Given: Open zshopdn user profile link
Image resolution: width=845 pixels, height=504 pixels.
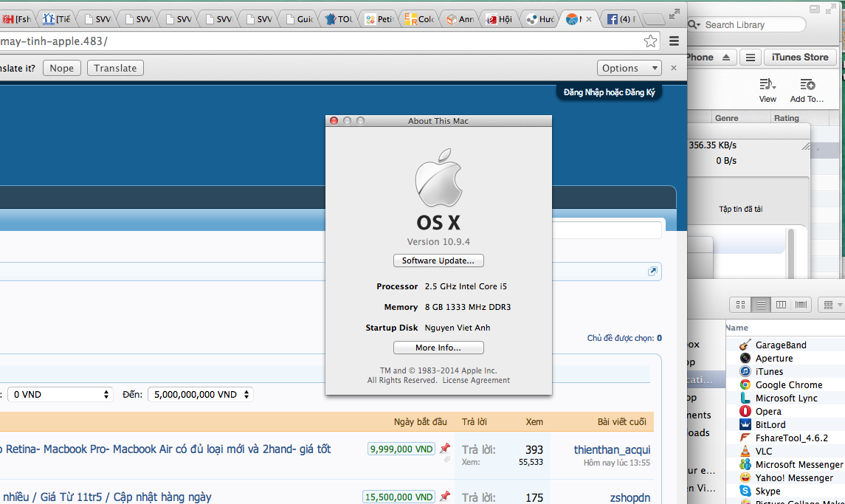Looking at the screenshot, I should tap(630, 497).
